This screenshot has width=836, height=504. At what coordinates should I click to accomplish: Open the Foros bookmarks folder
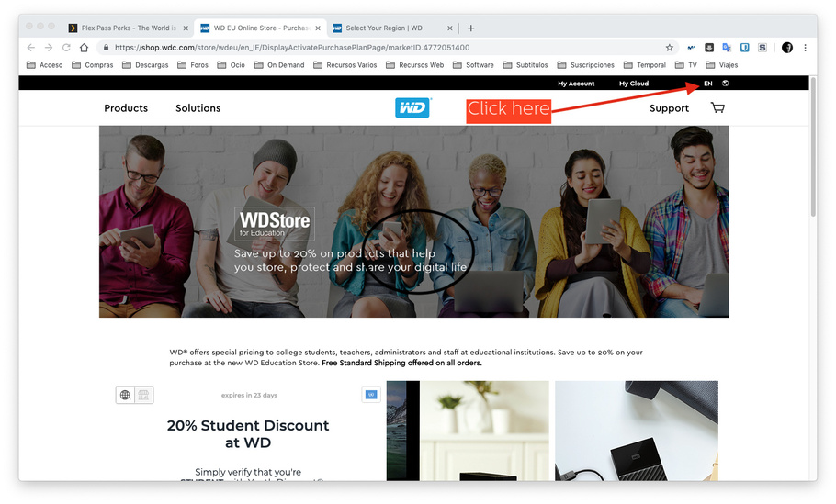pyautogui.click(x=193, y=65)
